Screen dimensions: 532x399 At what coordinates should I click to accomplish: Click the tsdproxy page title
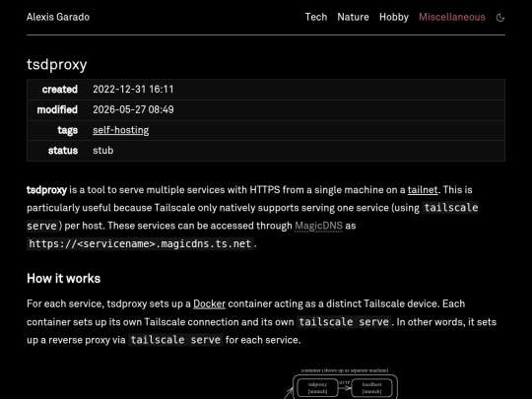click(x=57, y=64)
